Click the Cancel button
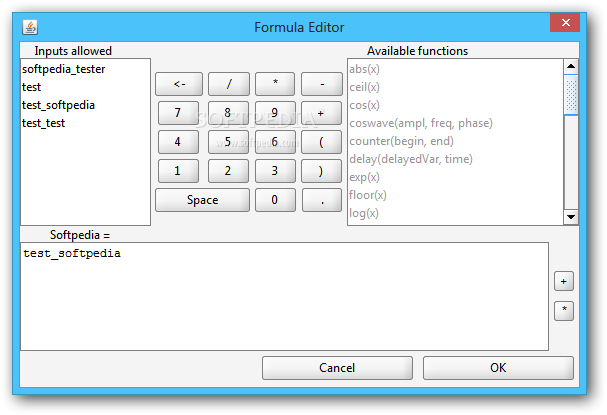 click(x=337, y=368)
